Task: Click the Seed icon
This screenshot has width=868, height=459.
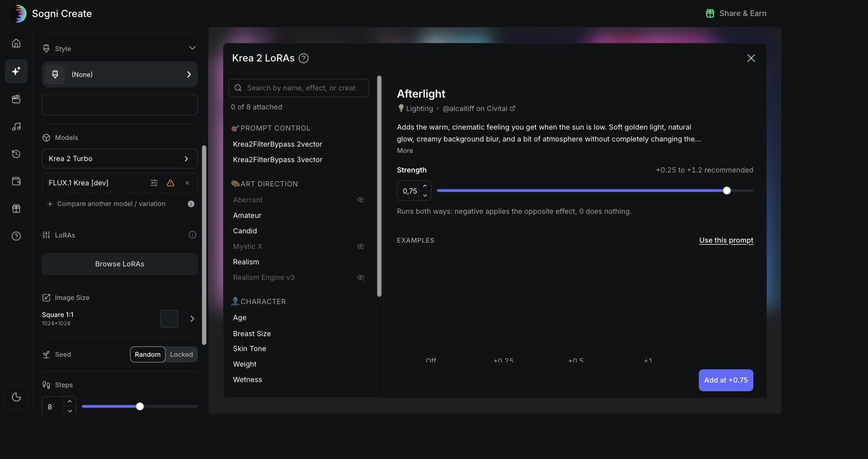Action: 47,355
